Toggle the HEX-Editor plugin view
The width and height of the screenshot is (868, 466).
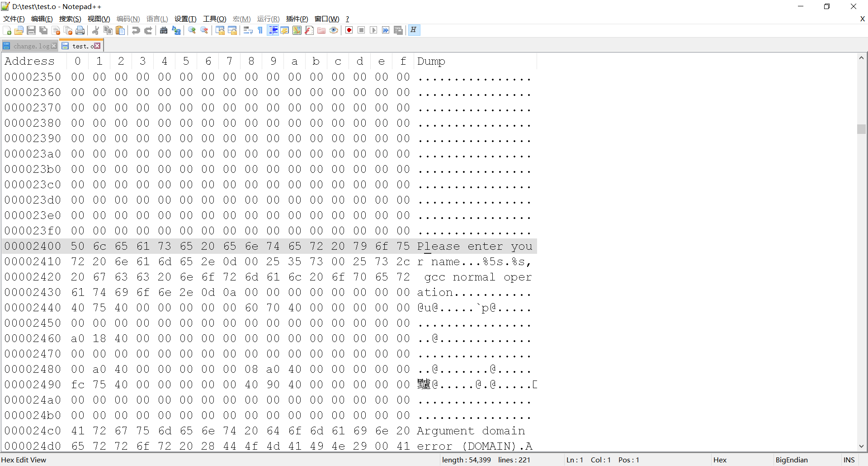pyautogui.click(x=414, y=30)
